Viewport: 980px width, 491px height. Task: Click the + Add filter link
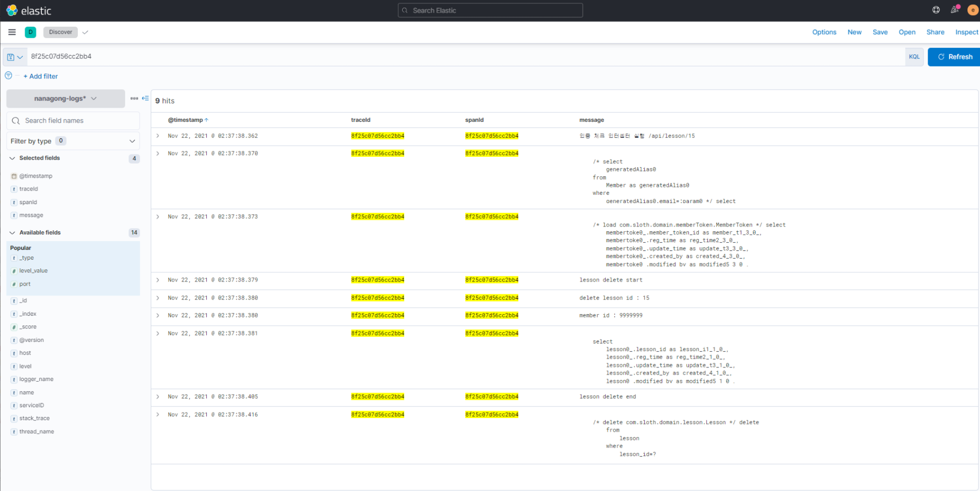click(x=40, y=76)
